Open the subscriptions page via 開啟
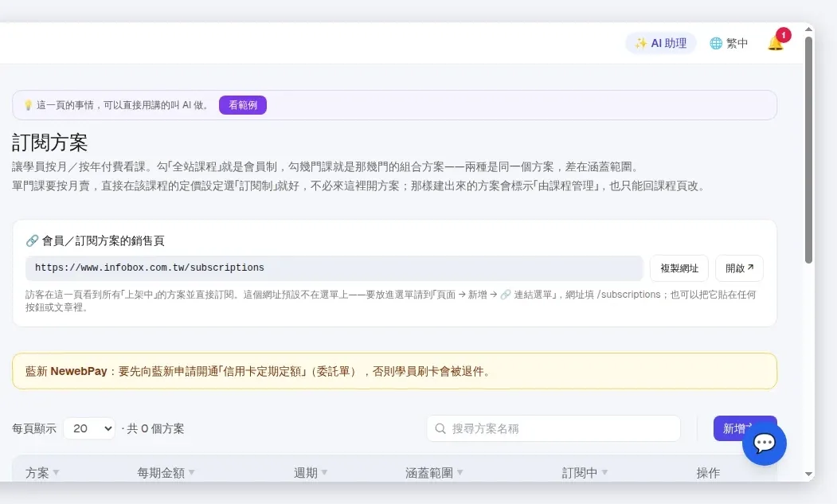Image resolution: width=837 pixels, height=504 pixels. point(739,268)
